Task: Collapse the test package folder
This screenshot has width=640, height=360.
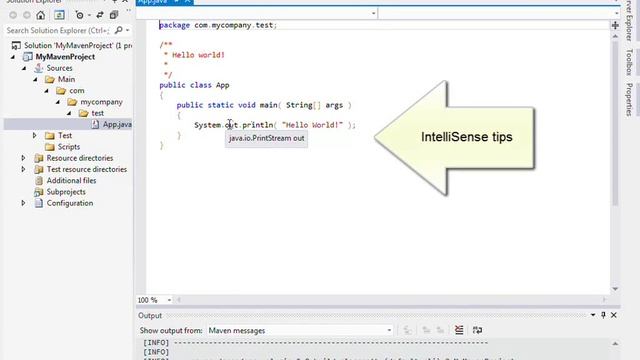Action: [x=69, y=113]
